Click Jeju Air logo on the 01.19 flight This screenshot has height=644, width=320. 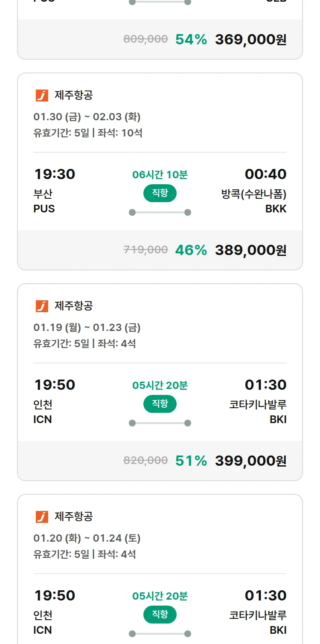(42, 306)
